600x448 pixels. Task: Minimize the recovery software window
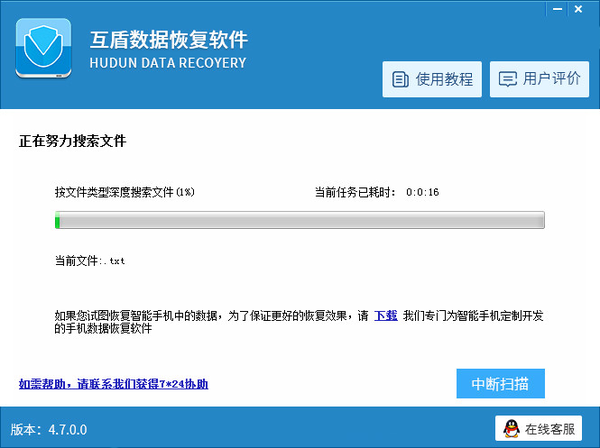click(558, 9)
